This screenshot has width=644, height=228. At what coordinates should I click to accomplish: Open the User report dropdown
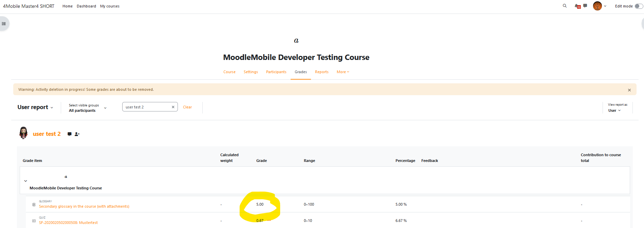coord(35,107)
